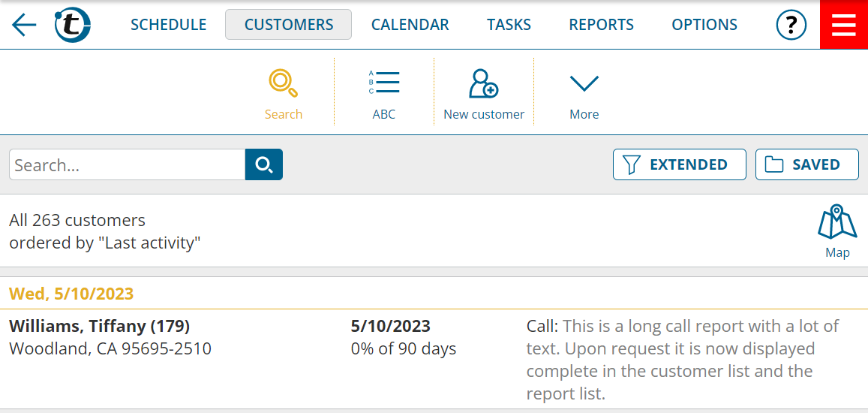Open the SAVED searches folder
This screenshot has height=413, width=868.
point(807,164)
